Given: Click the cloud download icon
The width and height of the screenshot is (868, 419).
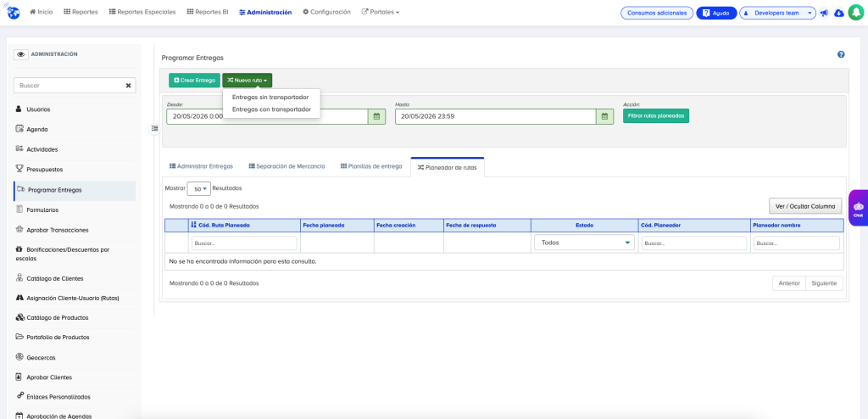Looking at the screenshot, I should [838, 13].
